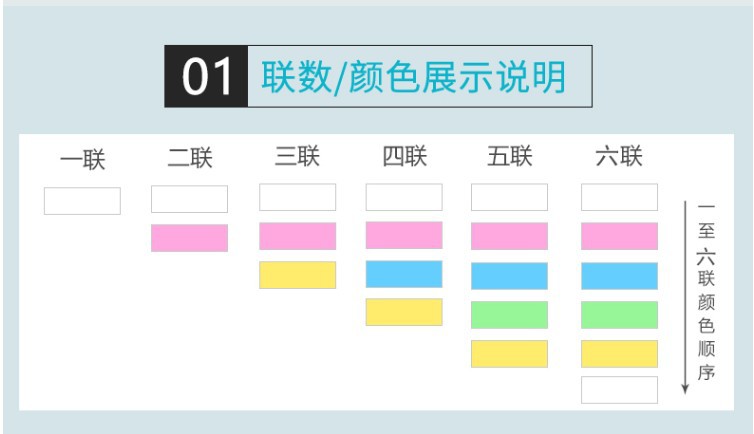Select the yellow swatch under 四联
Image resolution: width=754 pixels, height=434 pixels.
[x=404, y=312]
